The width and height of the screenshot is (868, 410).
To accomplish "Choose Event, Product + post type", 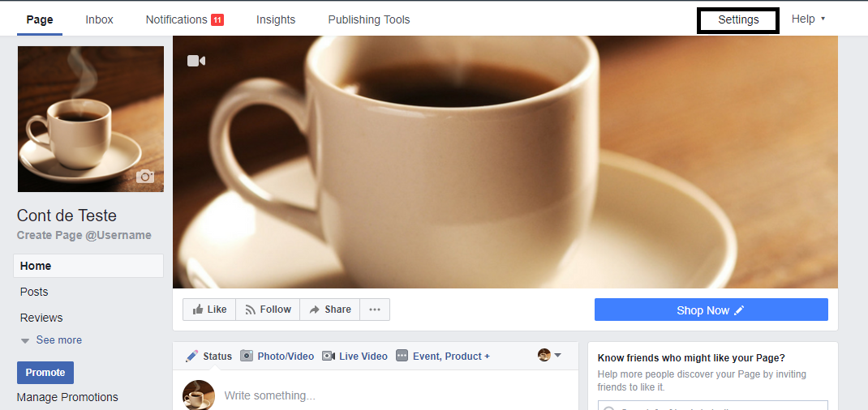I will click(x=443, y=356).
